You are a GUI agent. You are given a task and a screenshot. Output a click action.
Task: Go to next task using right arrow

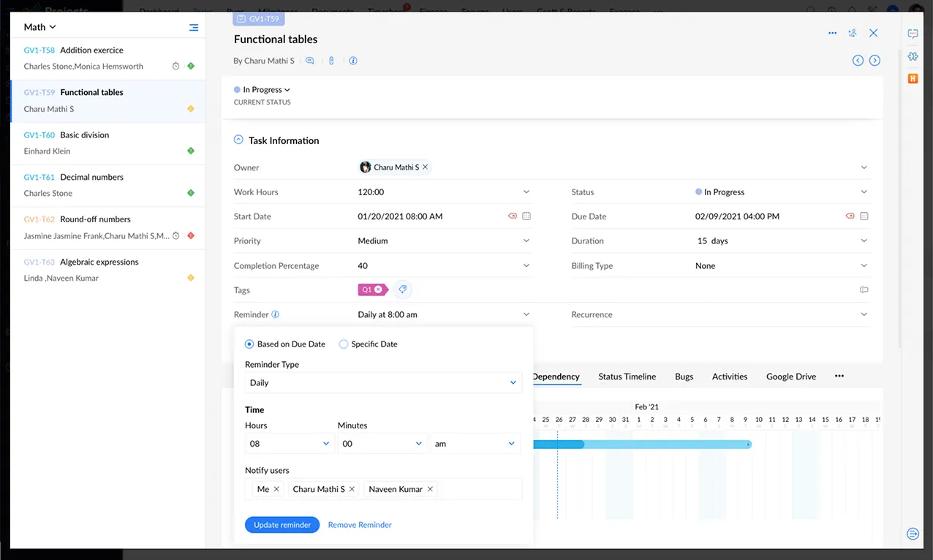click(x=875, y=61)
